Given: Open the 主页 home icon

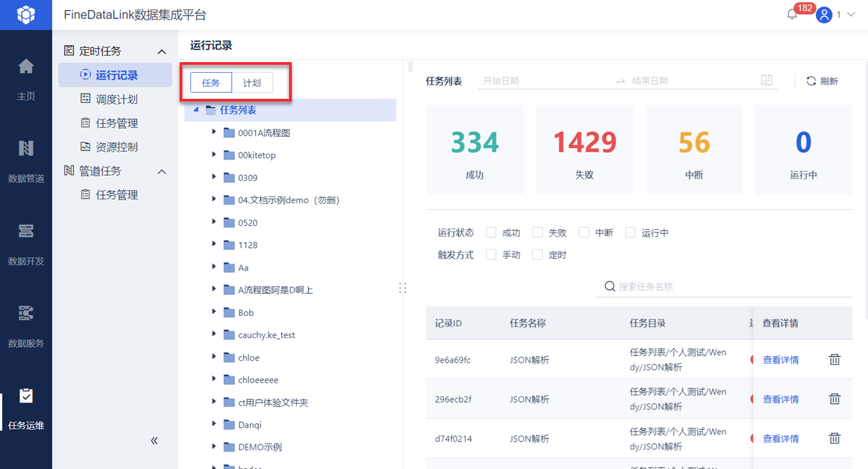Looking at the screenshot, I should [26, 66].
